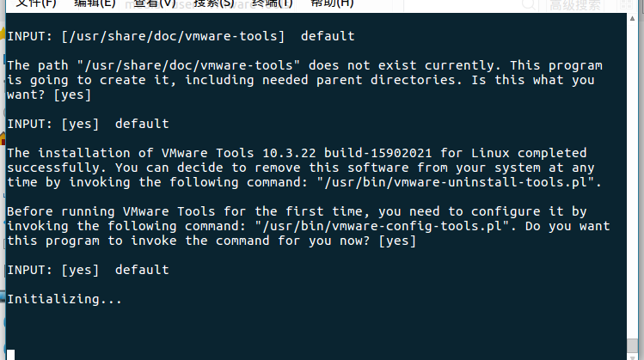Click the scrollbar down arrow at bottom
Viewport: 644px width, 360px height.
point(632,357)
